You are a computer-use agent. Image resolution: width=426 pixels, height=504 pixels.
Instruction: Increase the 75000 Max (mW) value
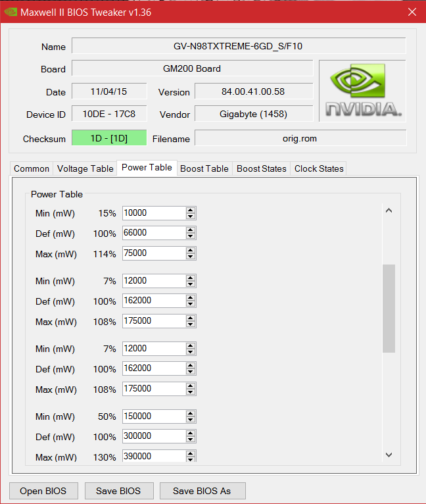pos(191,251)
